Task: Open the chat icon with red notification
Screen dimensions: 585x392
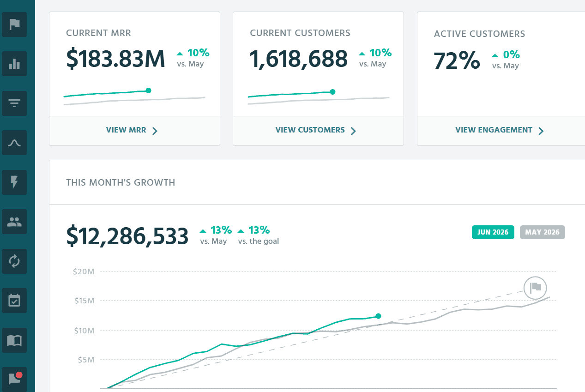Action: [x=14, y=379]
